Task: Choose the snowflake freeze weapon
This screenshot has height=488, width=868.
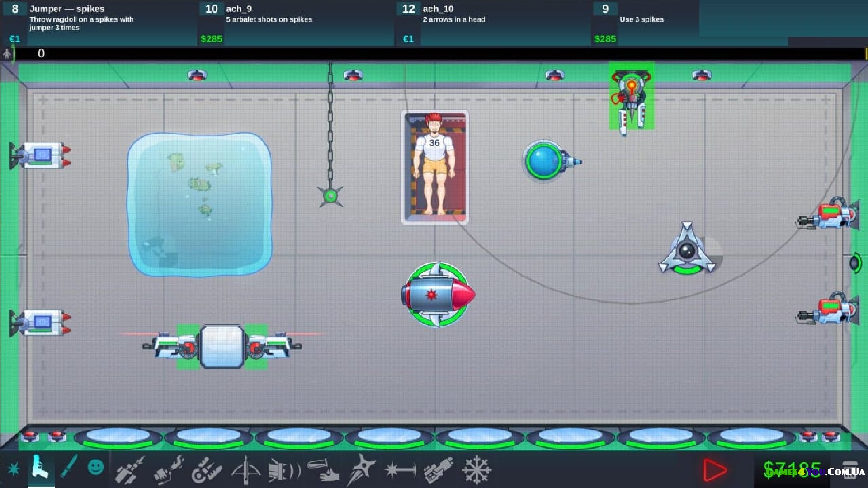Action: pos(476,470)
